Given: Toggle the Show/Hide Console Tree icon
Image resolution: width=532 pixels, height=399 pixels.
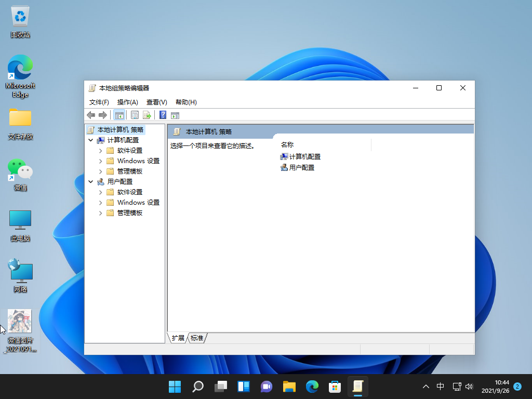Looking at the screenshot, I should pyautogui.click(x=119, y=115).
